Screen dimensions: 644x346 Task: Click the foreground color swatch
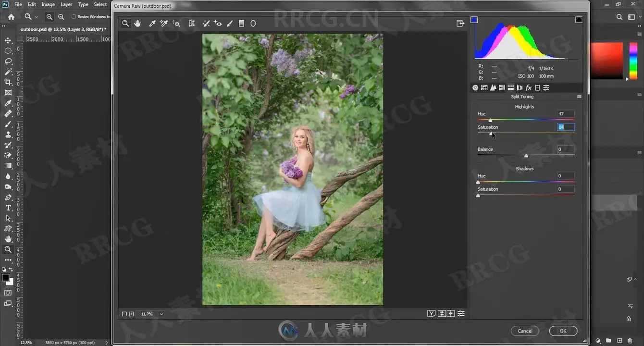[x=5, y=277]
